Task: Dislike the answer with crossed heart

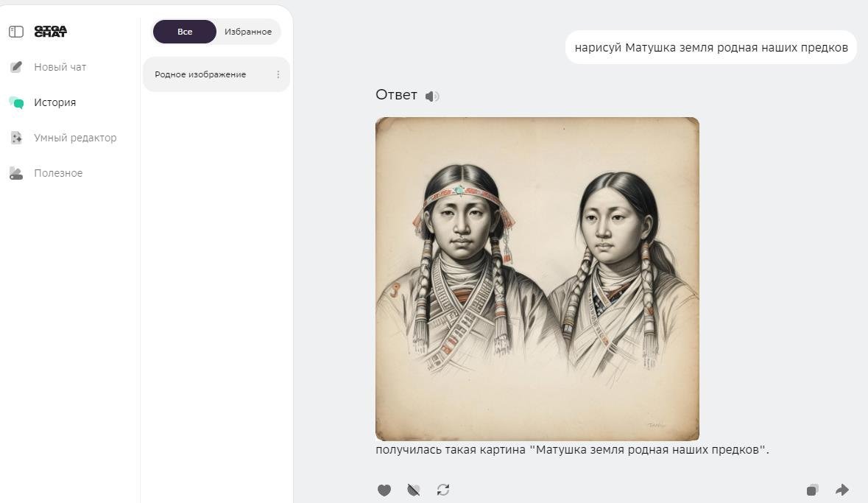Action: tap(414, 490)
